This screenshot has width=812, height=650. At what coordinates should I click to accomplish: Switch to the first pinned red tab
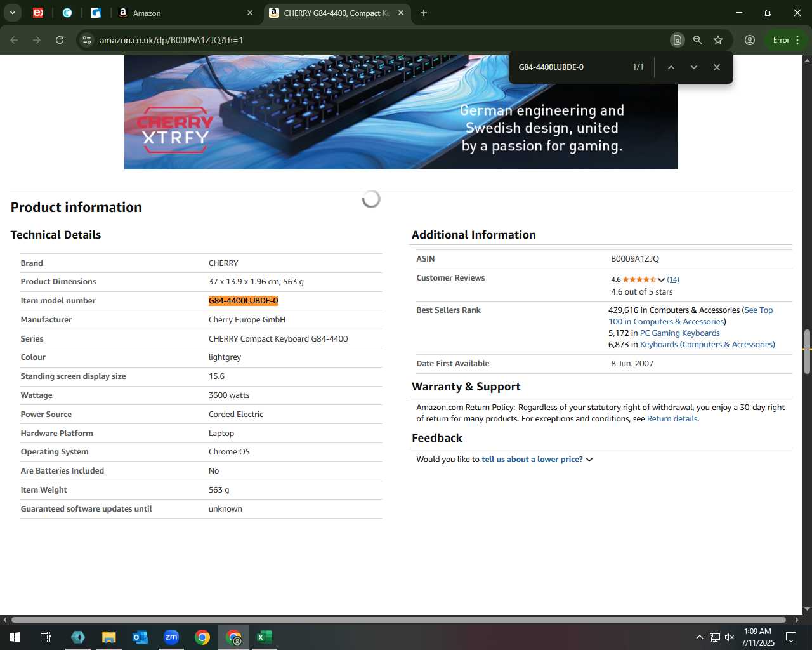pyautogui.click(x=38, y=13)
